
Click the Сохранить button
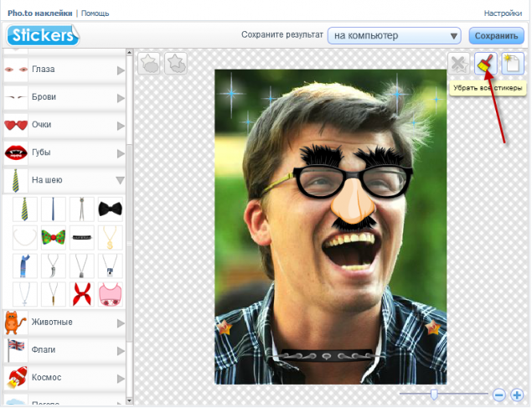[x=496, y=36]
